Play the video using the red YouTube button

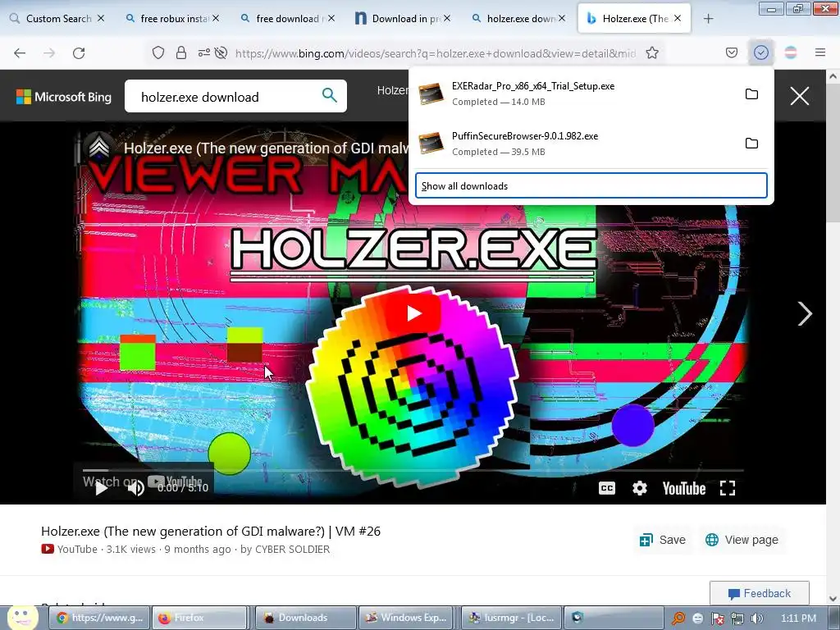pos(413,313)
